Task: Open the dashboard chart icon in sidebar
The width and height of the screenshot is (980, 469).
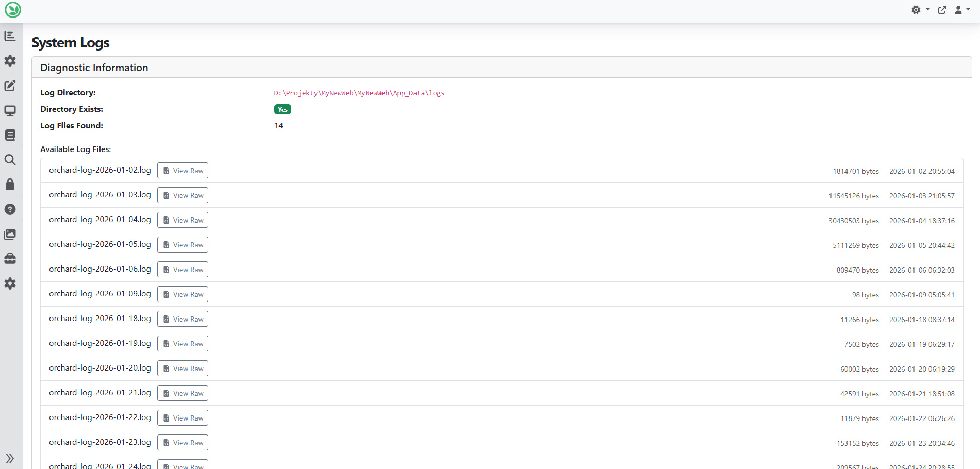Action: [x=10, y=36]
